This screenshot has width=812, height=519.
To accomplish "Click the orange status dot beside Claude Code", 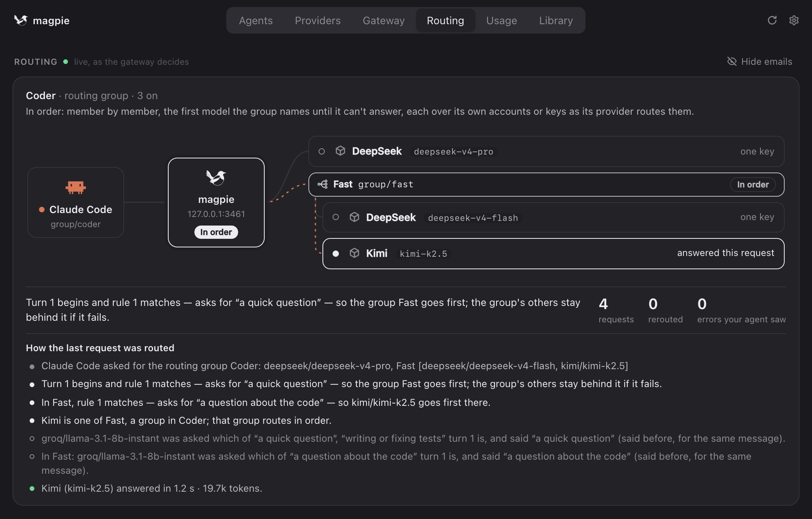I will point(42,210).
